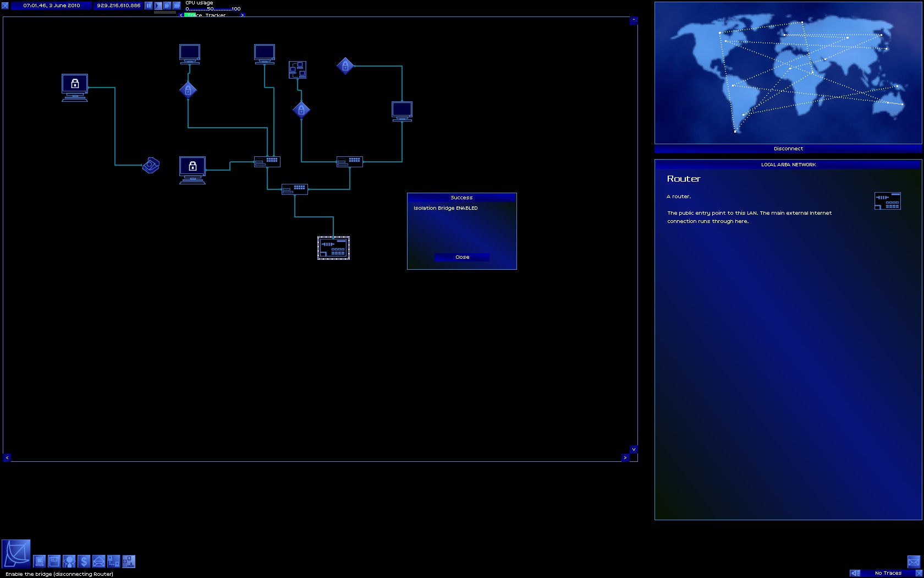Select the mainframe circuit-board node
Image resolution: width=924 pixels, height=578 pixels.
coord(298,70)
